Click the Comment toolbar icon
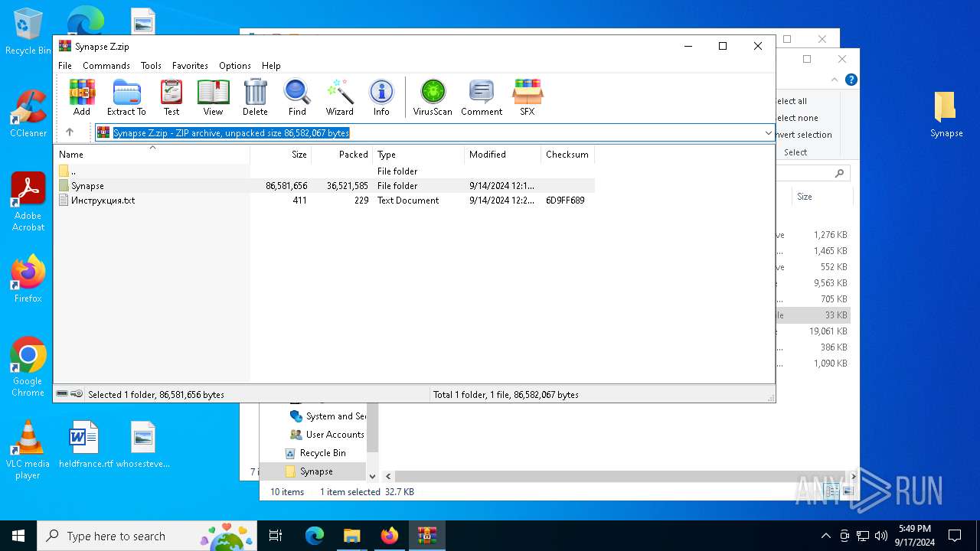The height and width of the screenshot is (551, 980). (482, 97)
